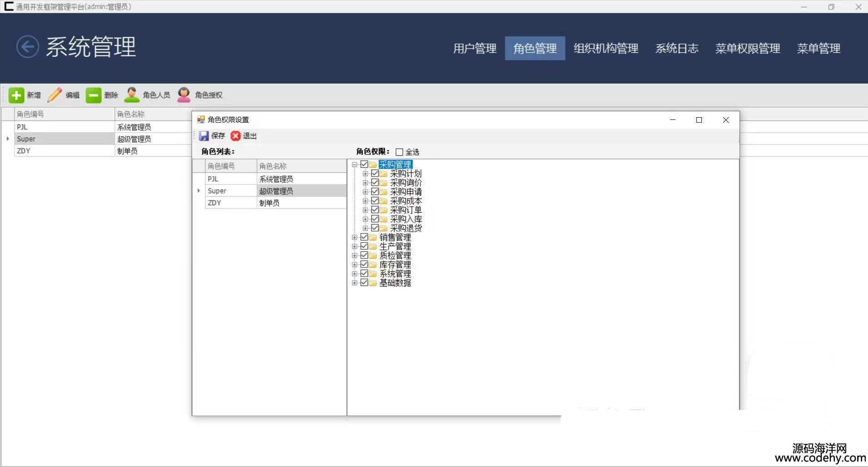Uncheck the 销售管理 checkbox
868x467 pixels.
364,237
